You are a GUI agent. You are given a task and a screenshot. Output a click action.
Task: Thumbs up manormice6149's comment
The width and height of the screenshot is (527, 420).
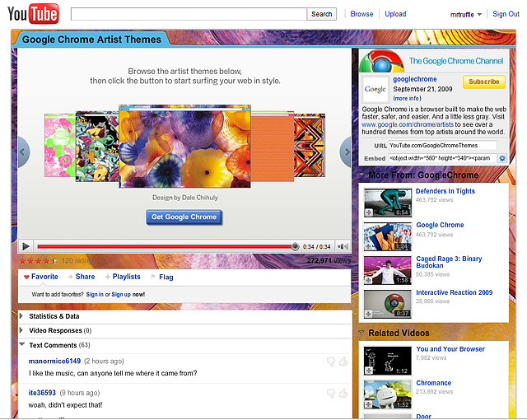pyautogui.click(x=343, y=362)
